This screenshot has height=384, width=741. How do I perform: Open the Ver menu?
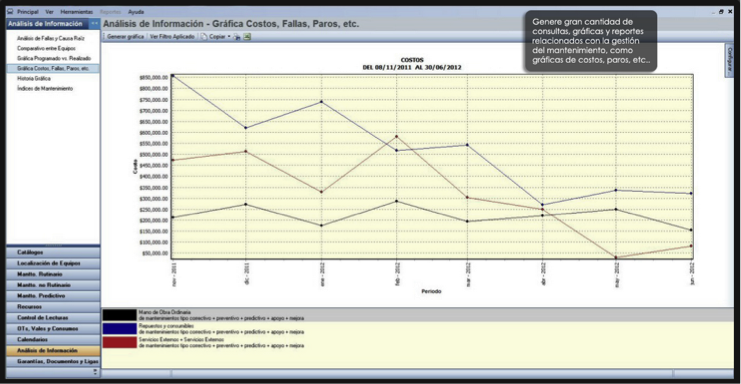coord(50,12)
